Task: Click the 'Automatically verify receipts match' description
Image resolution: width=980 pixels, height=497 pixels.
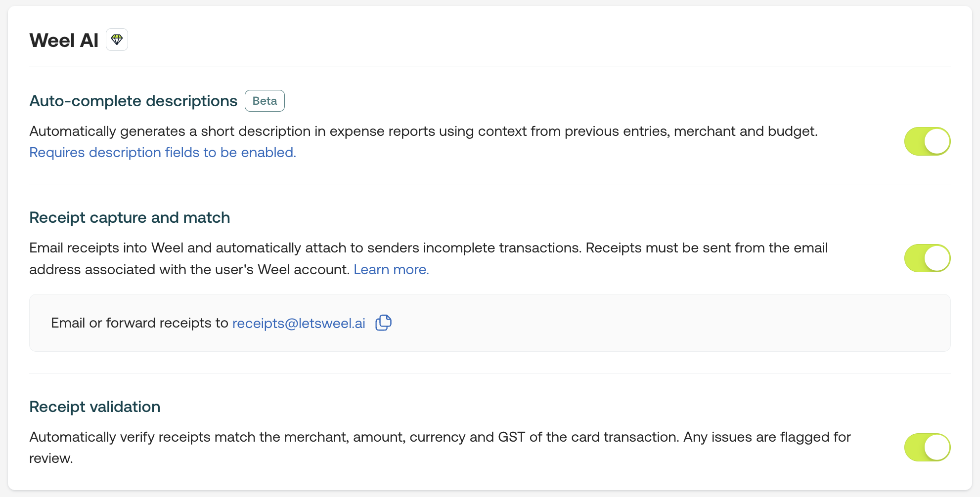Action: [x=440, y=437]
